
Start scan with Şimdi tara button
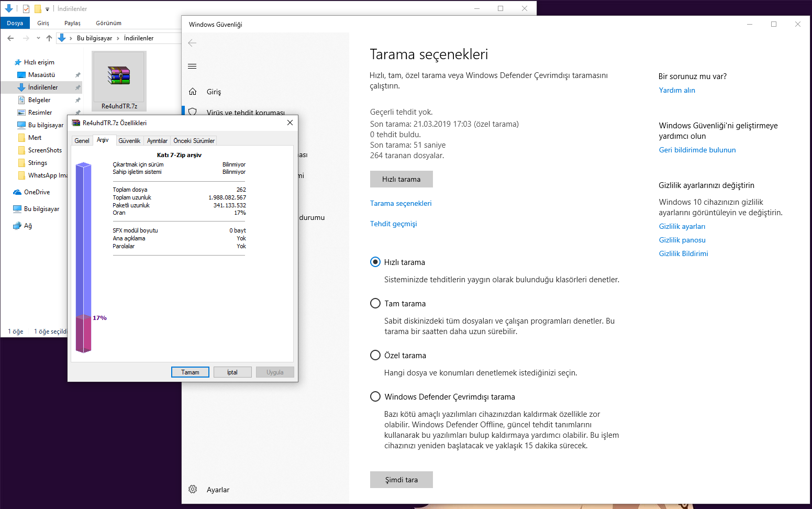pos(402,480)
